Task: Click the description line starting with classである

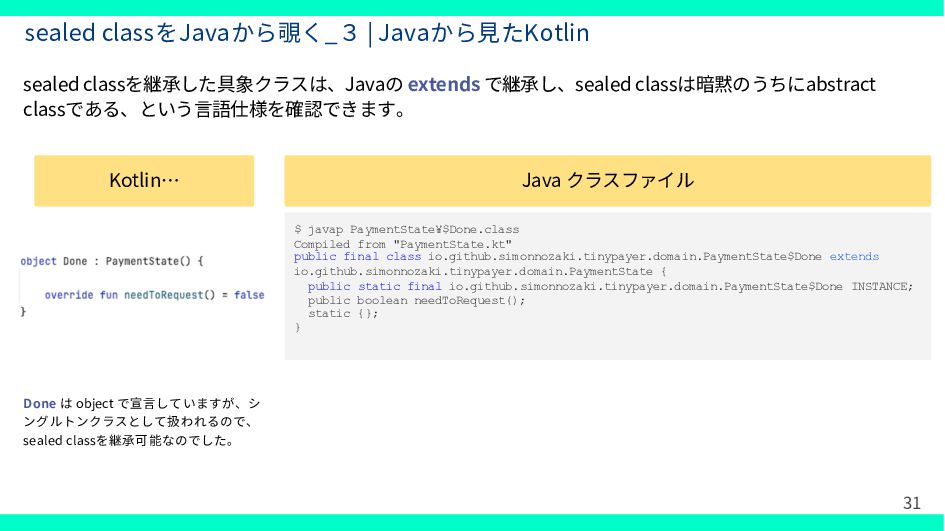Action: point(215,110)
